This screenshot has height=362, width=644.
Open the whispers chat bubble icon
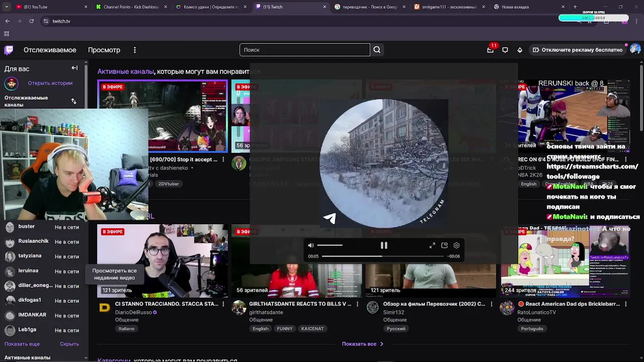505,50
